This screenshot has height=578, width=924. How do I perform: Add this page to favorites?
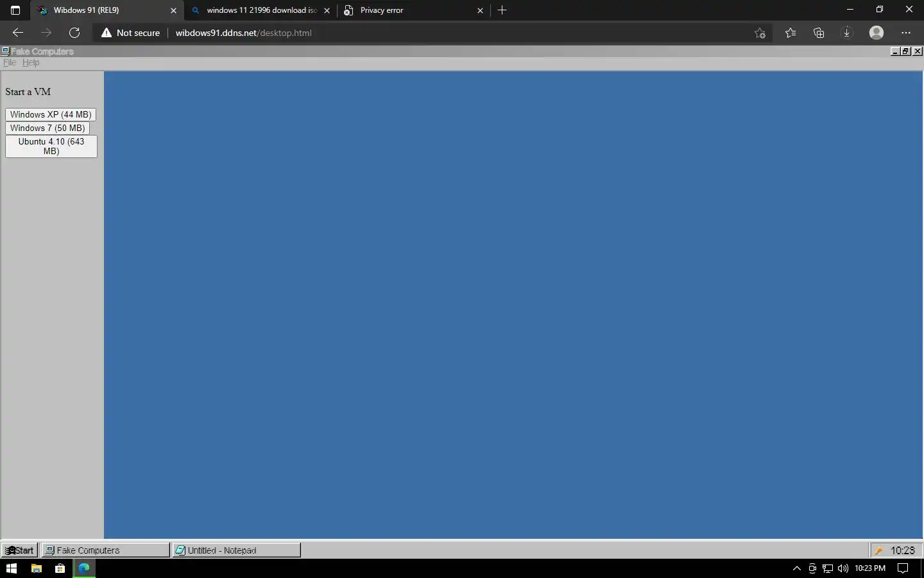pyautogui.click(x=760, y=33)
